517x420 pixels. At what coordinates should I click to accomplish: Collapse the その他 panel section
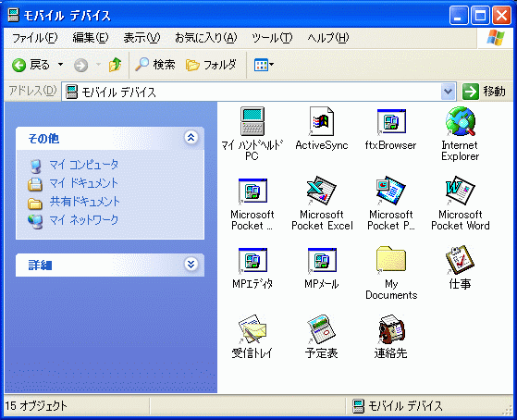(191, 137)
